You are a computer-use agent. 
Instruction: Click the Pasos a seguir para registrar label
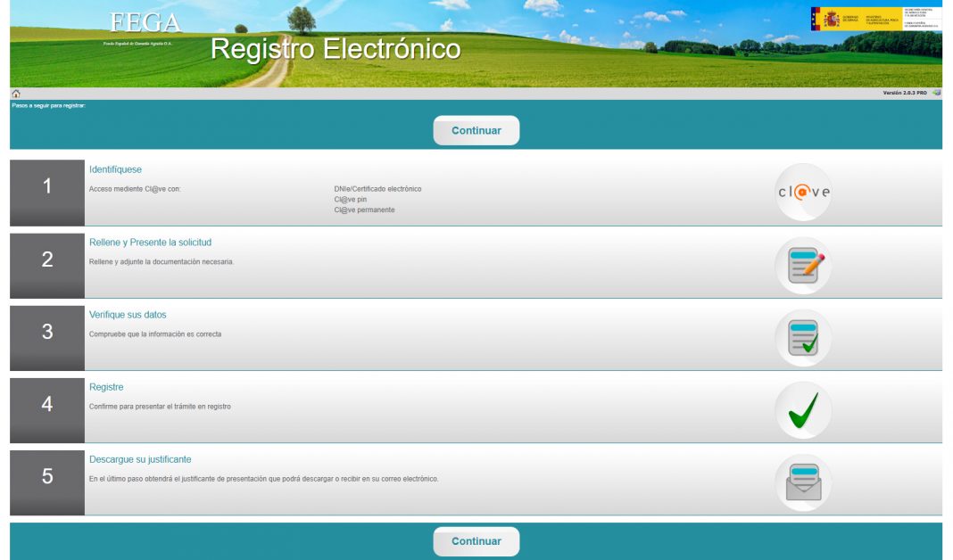(x=48, y=106)
